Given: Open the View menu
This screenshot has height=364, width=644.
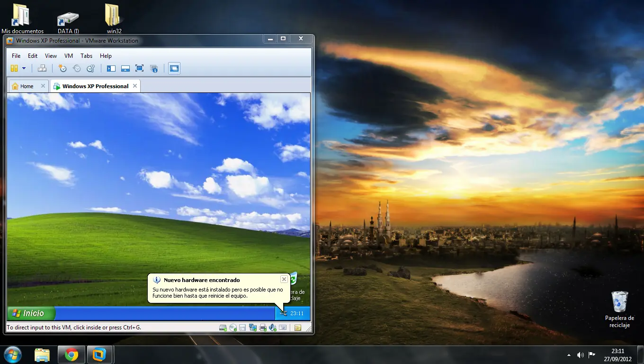Looking at the screenshot, I should tap(51, 56).
